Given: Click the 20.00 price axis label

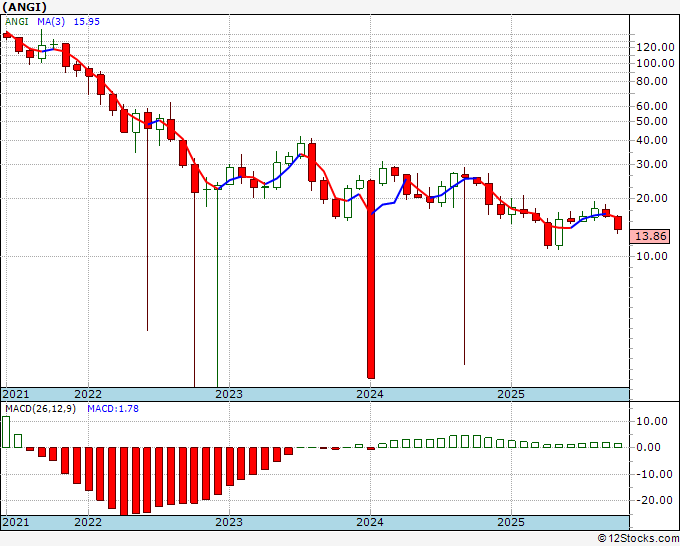Looking at the screenshot, I should tap(651, 199).
